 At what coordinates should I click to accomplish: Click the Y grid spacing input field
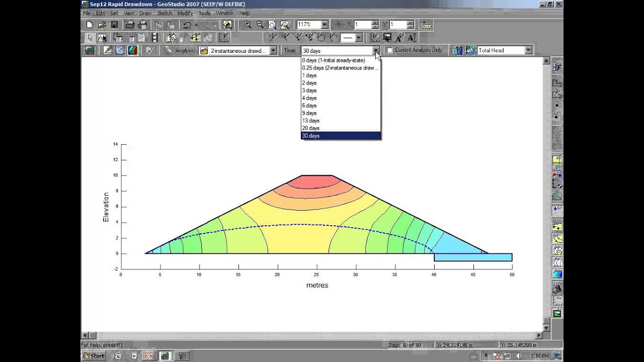point(397,25)
